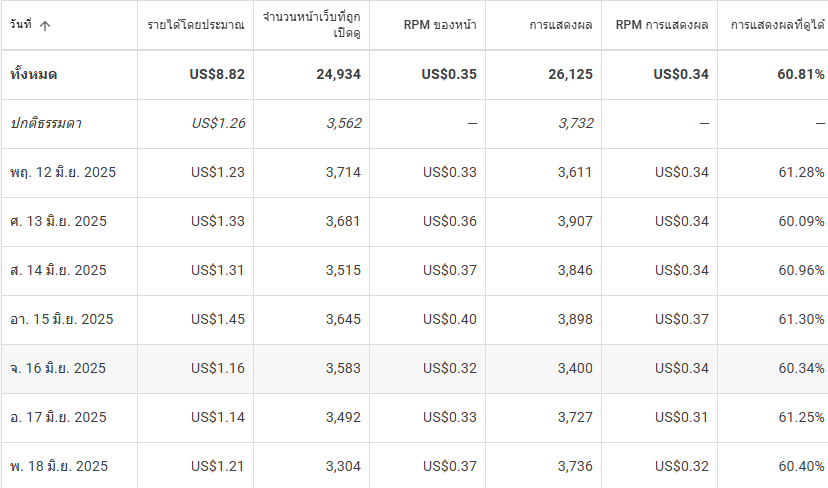Select the ปกติธรรมดา average row label
This screenshot has height=488, width=828.
pos(45,124)
